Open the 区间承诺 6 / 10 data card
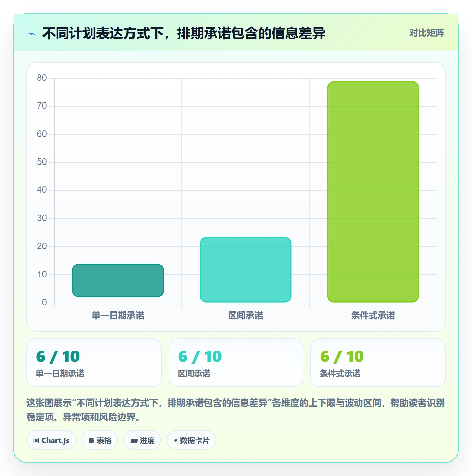The image size is (472, 476). 236,363
